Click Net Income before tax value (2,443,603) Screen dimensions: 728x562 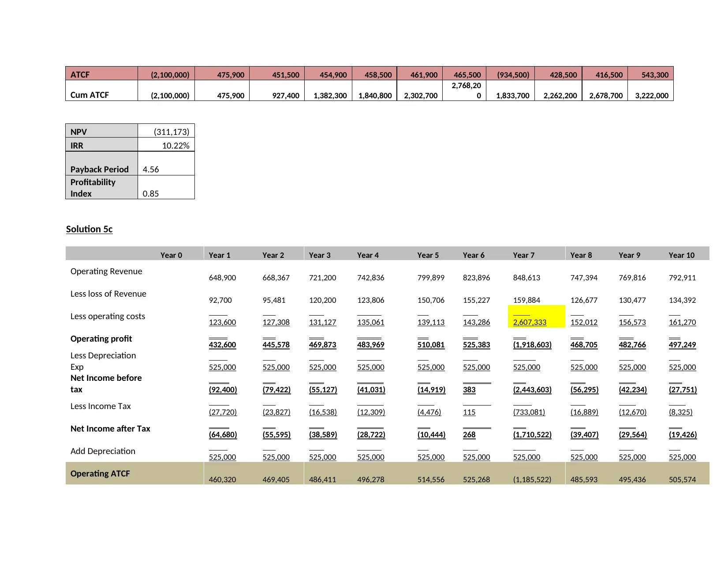[532, 390]
